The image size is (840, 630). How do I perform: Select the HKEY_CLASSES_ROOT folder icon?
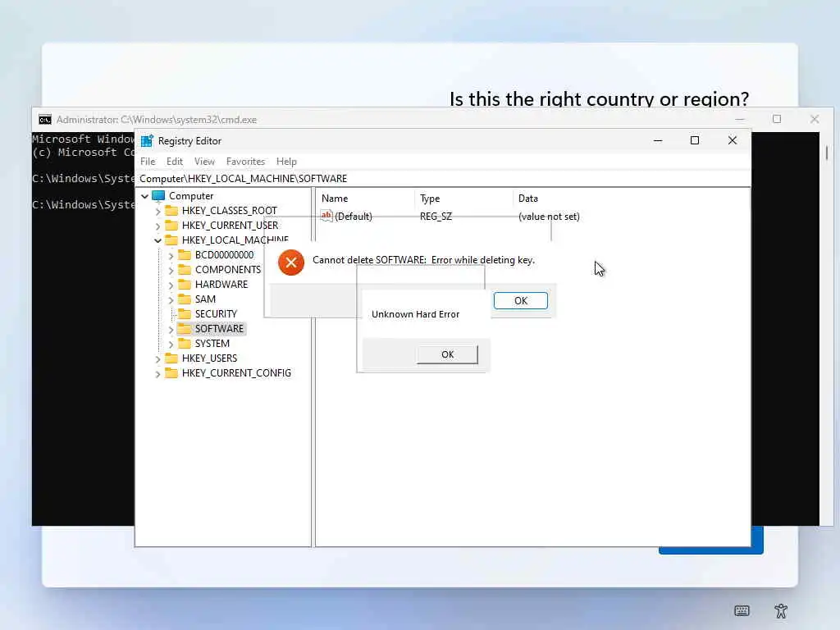[x=171, y=210]
